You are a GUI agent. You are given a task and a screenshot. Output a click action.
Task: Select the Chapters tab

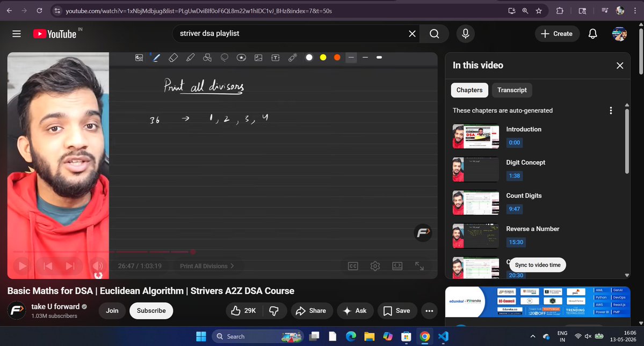click(469, 90)
